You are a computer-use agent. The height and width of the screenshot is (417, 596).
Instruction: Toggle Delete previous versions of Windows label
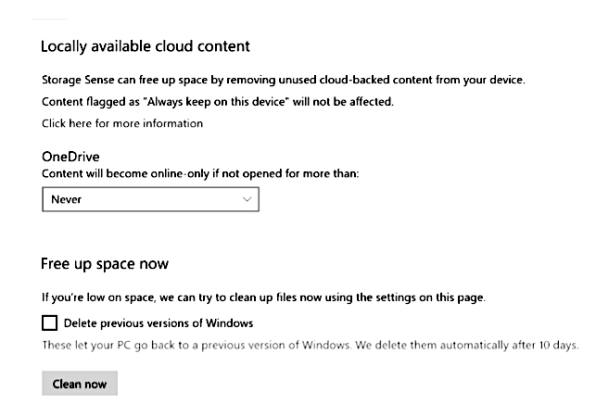(x=158, y=323)
